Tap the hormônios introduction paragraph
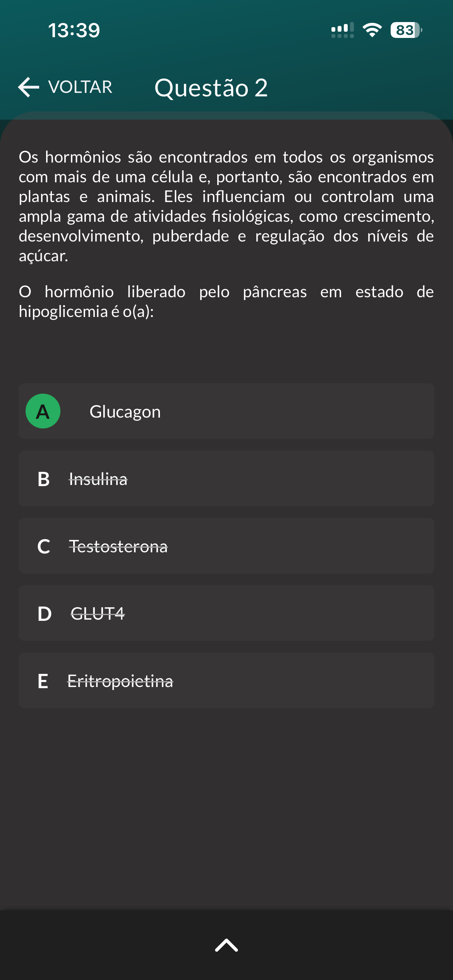The width and height of the screenshot is (453, 980). click(226, 206)
